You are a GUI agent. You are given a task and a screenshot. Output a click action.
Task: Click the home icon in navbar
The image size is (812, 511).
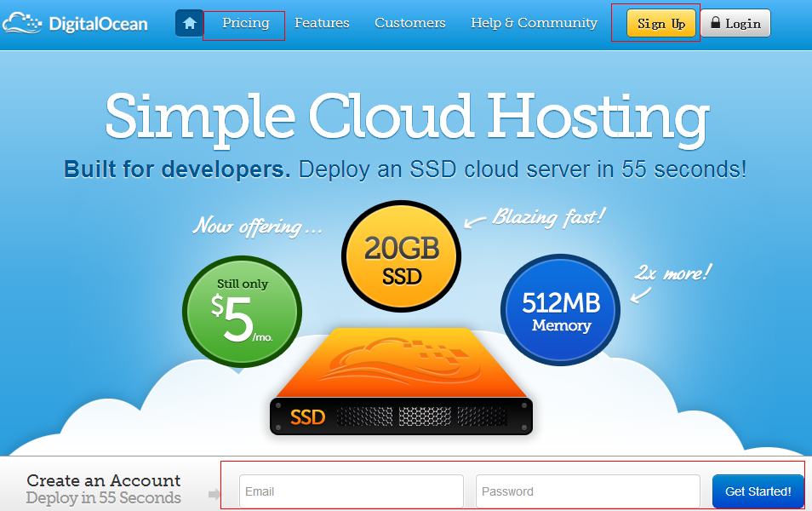[189, 23]
